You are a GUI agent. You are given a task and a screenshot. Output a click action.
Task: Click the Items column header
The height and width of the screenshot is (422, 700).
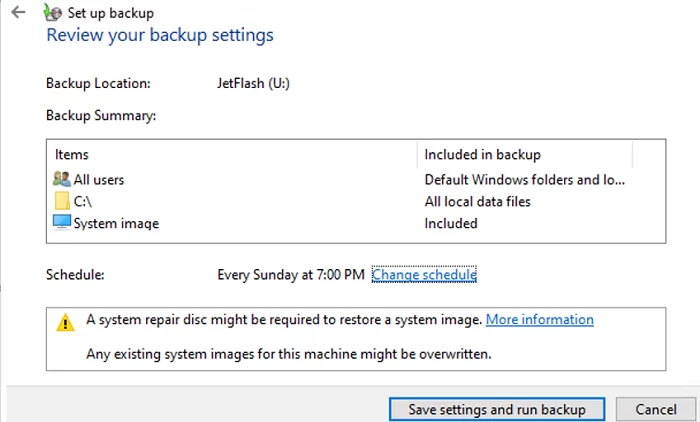72,155
